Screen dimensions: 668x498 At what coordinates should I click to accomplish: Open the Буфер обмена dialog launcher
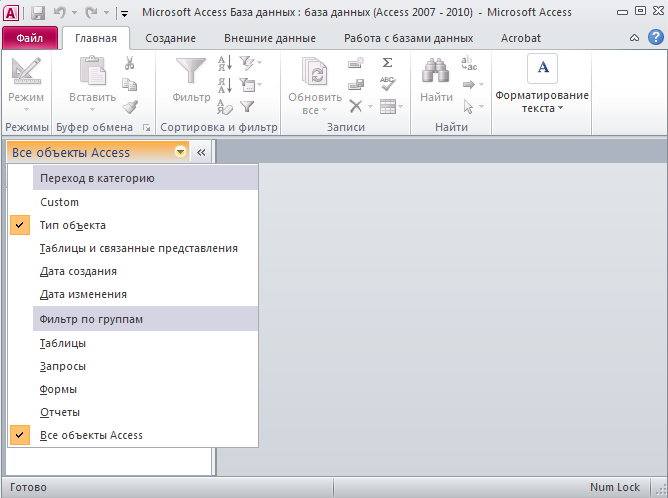pos(147,127)
